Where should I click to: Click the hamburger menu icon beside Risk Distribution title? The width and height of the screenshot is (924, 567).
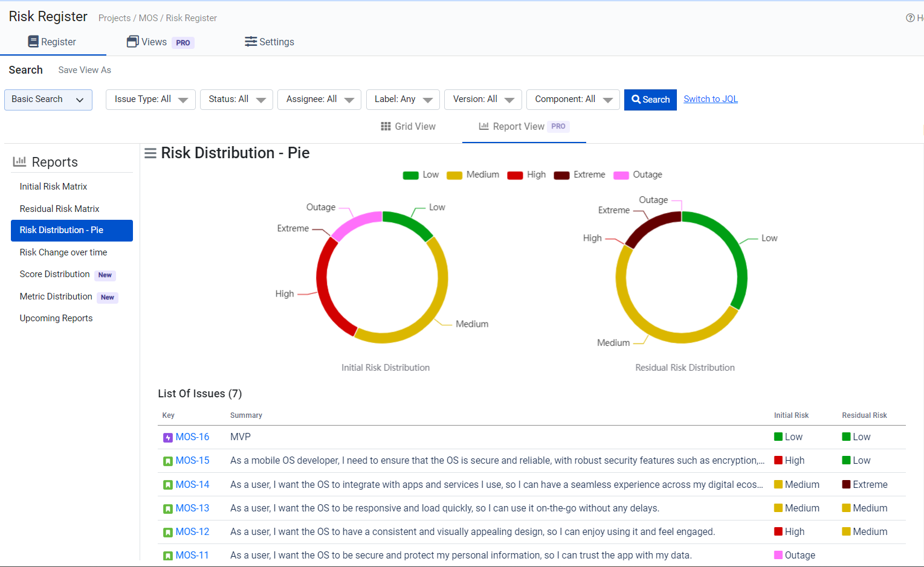[x=150, y=153]
